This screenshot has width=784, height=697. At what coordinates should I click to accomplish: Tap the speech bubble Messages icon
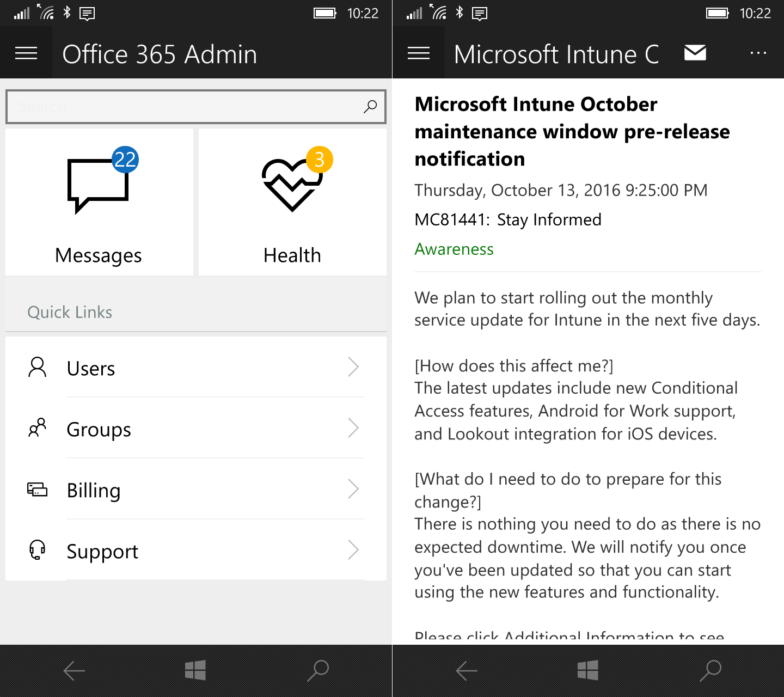(98, 186)
